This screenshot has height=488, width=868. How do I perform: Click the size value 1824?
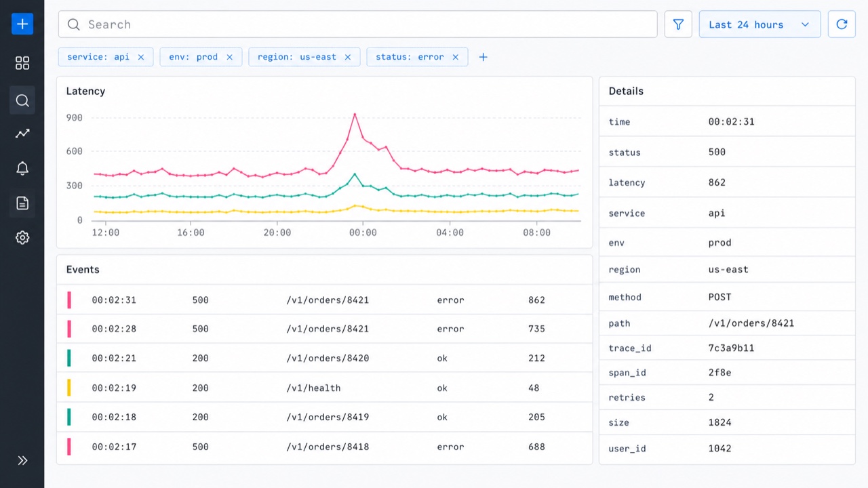[x=719, y=422]
